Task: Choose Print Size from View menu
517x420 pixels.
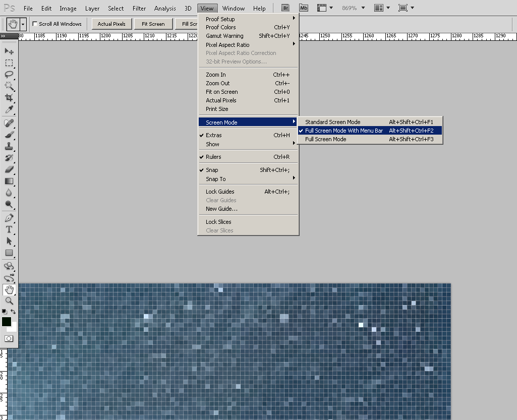Action: point(248,109)
